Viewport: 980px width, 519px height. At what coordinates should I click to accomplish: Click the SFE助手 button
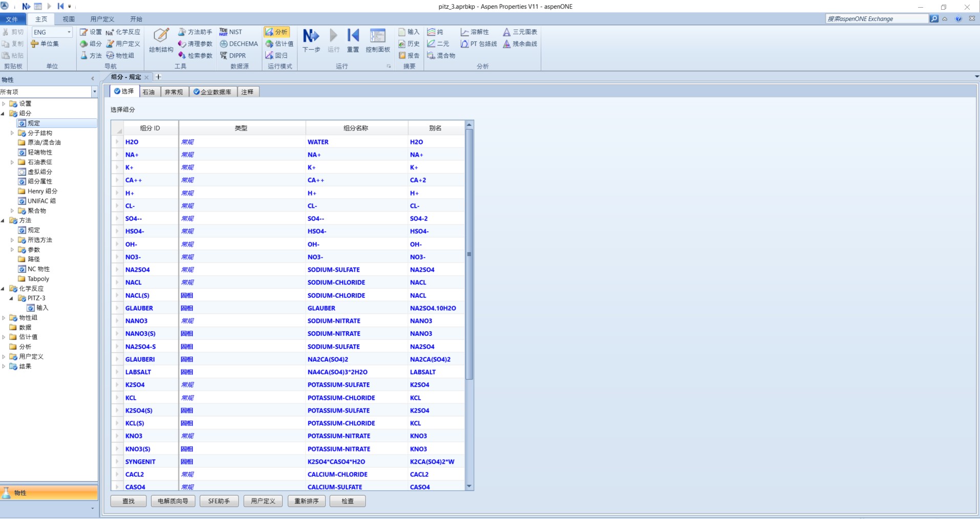click(219, 501)
